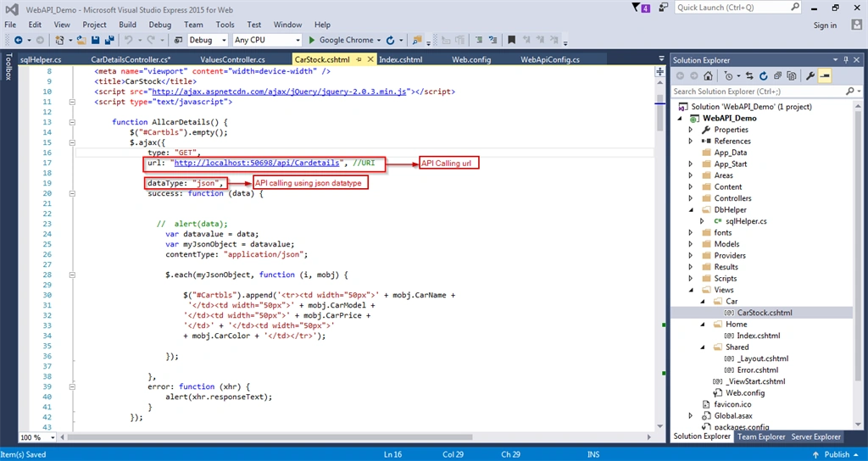Image resolution: width=868 pixels, height=461 pixels.
Task: Close the CarStock.cshtml tab
Action: click(x=370, y=59)
